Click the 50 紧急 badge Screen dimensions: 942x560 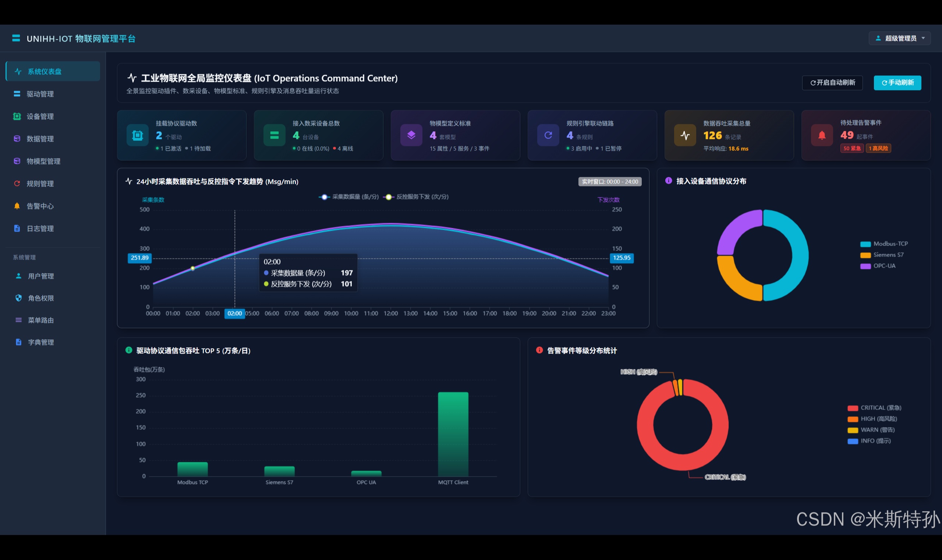pos(852,148)
